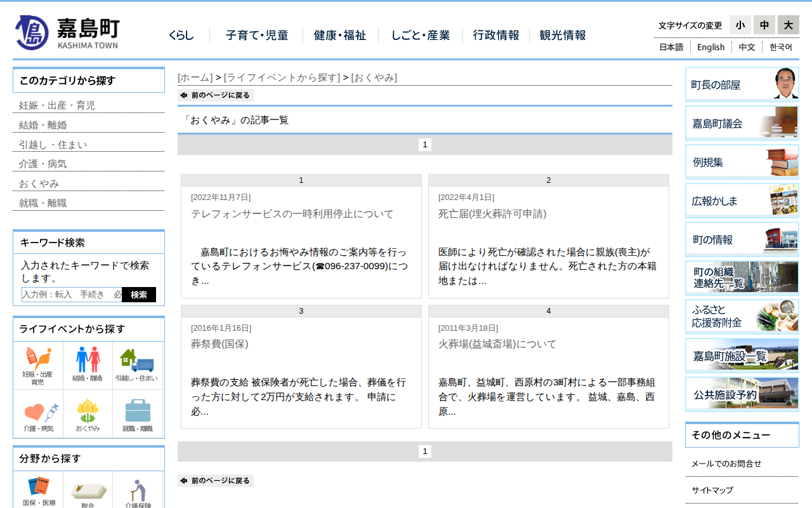
Task: Open the 死亡届(埋火葬許可申請) article
Action: (492, 214)
